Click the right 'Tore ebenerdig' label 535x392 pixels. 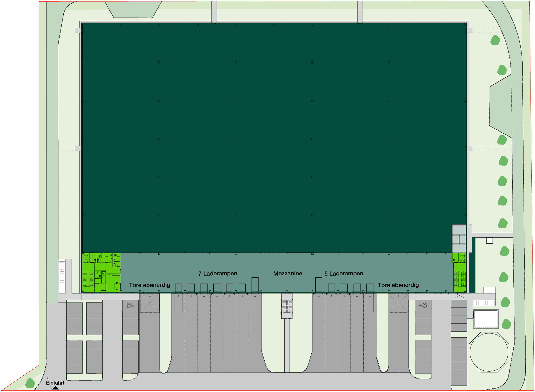point(398,285)
